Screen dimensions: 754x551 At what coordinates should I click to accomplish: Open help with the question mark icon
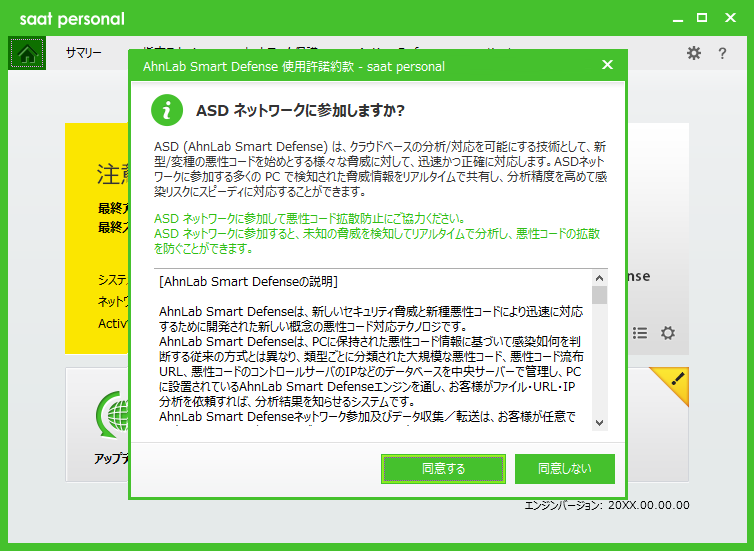click(722, 53)
